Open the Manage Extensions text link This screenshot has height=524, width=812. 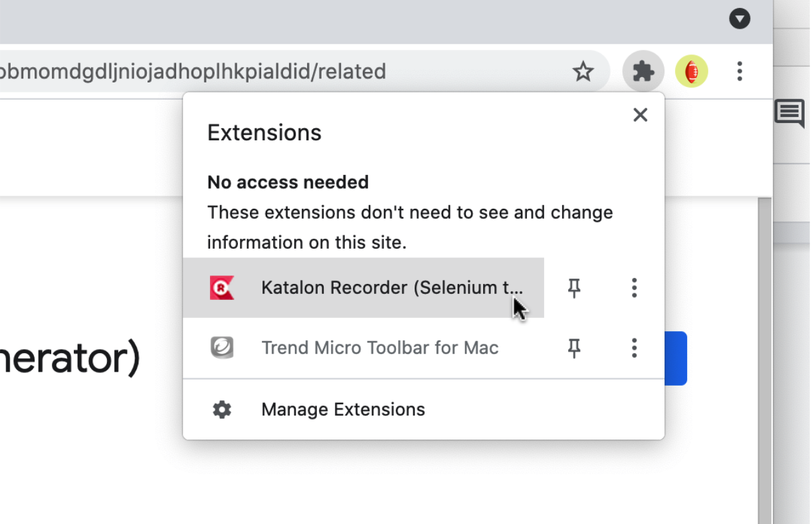343,410
